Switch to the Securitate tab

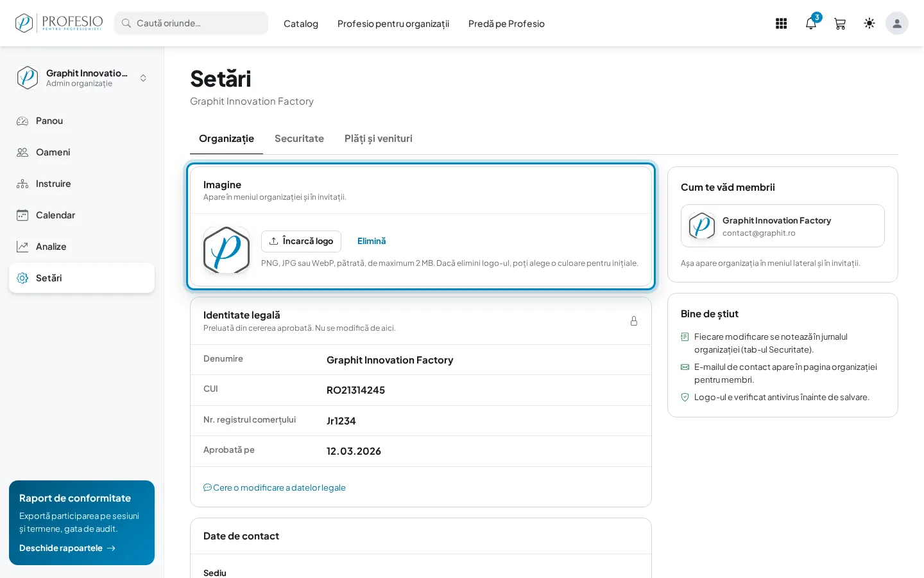click(299, 139)
